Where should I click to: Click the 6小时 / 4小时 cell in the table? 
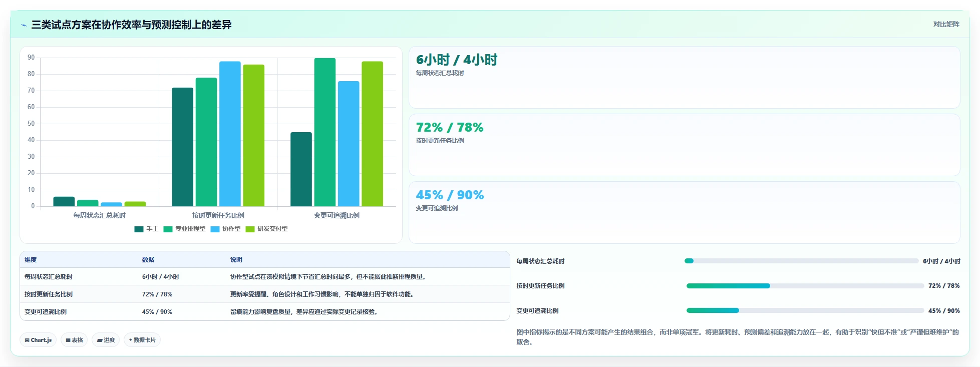point(161,277)
